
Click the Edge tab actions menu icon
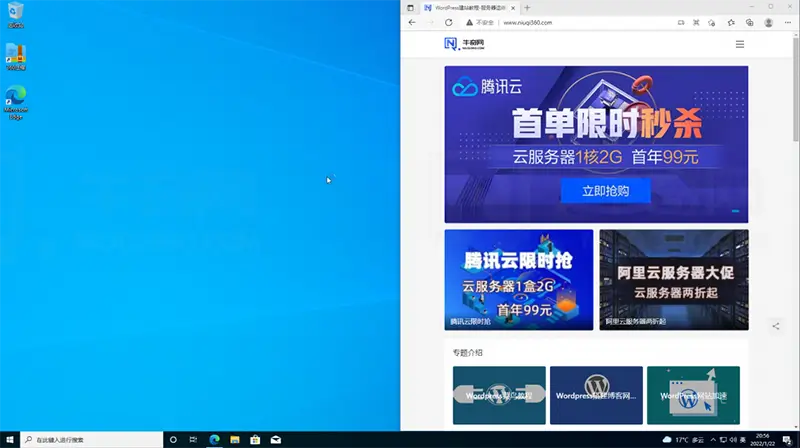pyautogui.click(x=410, y=8)
